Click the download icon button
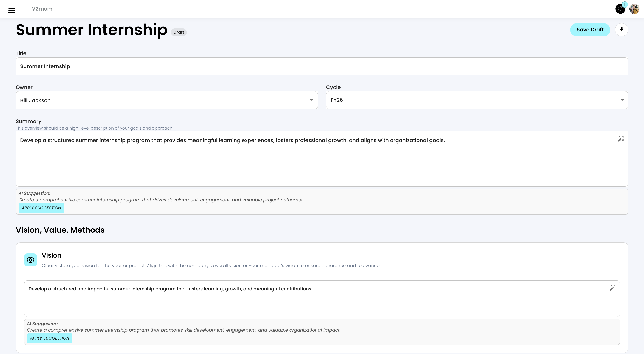This screenshot has width=644, height=354. [622, 30]
